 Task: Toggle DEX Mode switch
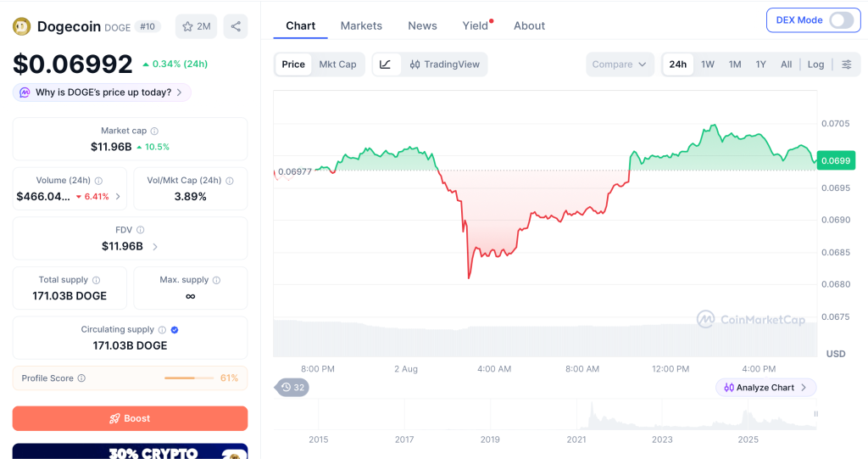[x=841, y=20]
